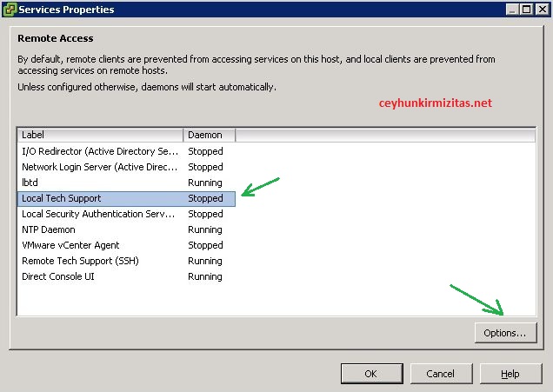Sort services by the Daemon column header

click(x=209, y=135)
